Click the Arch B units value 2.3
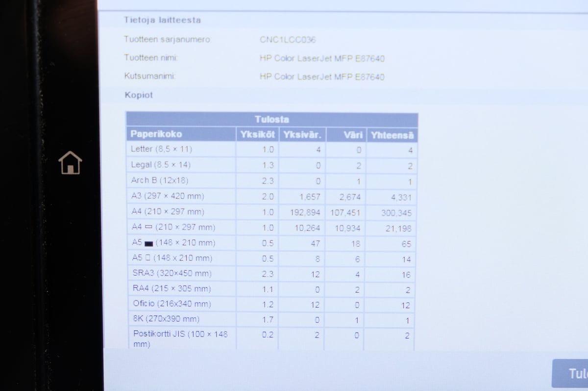Image resolution: width=588 pixels, height=391 pixels. click(x=268, y=181)
